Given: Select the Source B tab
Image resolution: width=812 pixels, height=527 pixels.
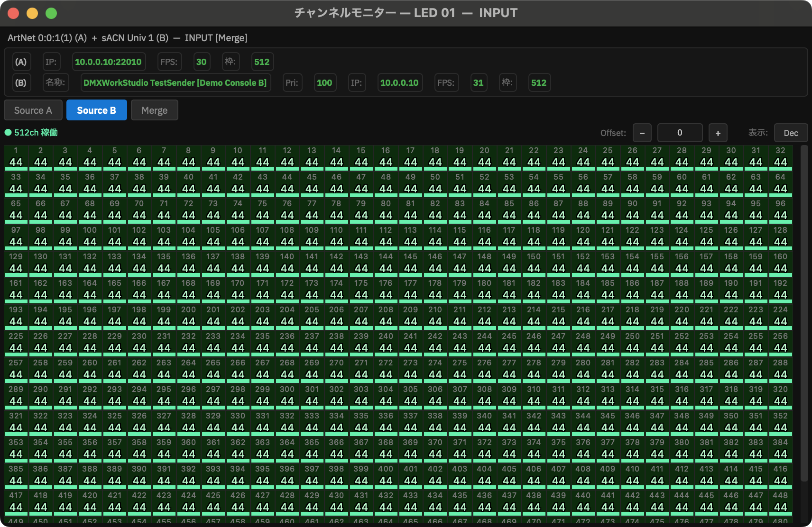Looking at the screenshot, I should [96, 110].
